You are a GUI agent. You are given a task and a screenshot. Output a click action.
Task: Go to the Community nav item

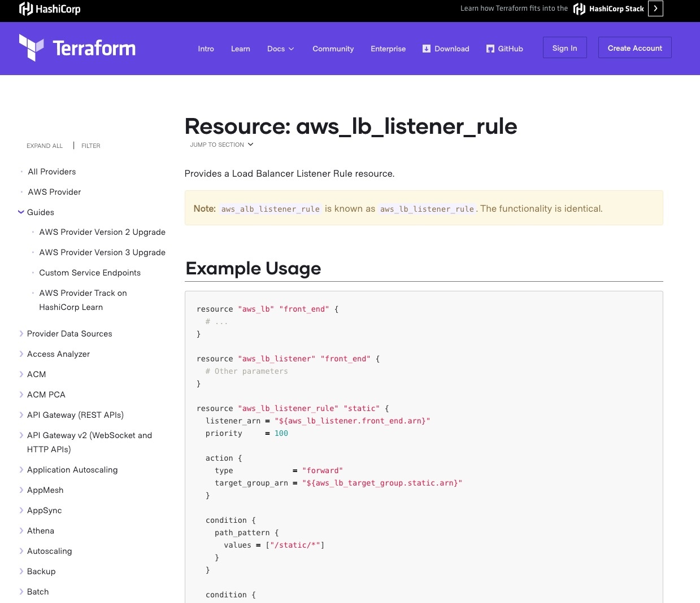point(333,49)
